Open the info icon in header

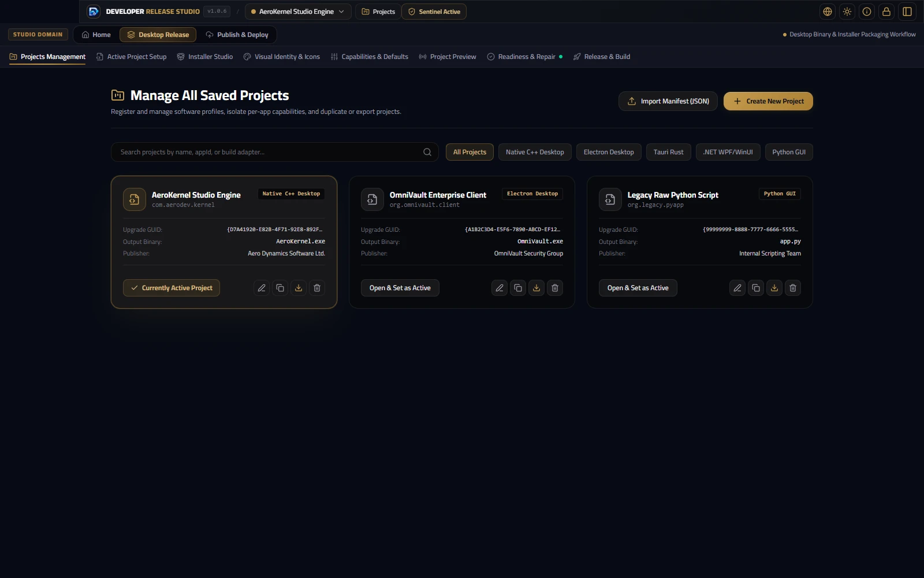pos(867,12)
